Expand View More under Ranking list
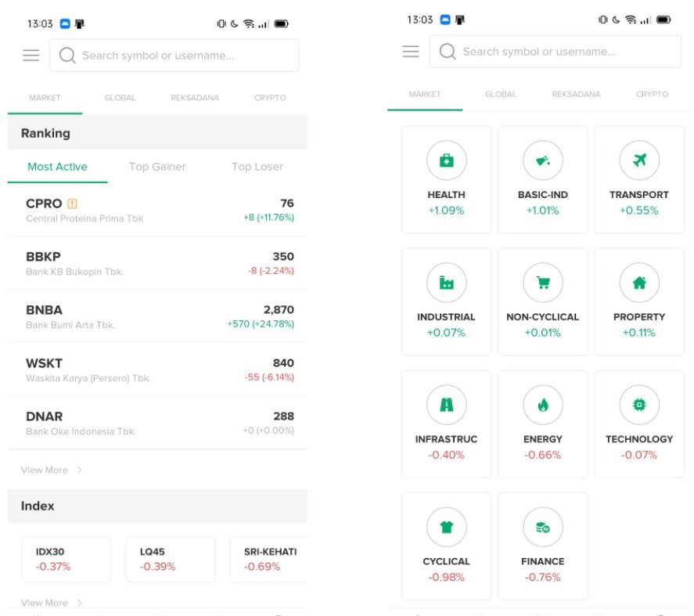Viewport: 694px width, 616px height. coord(52,470)
